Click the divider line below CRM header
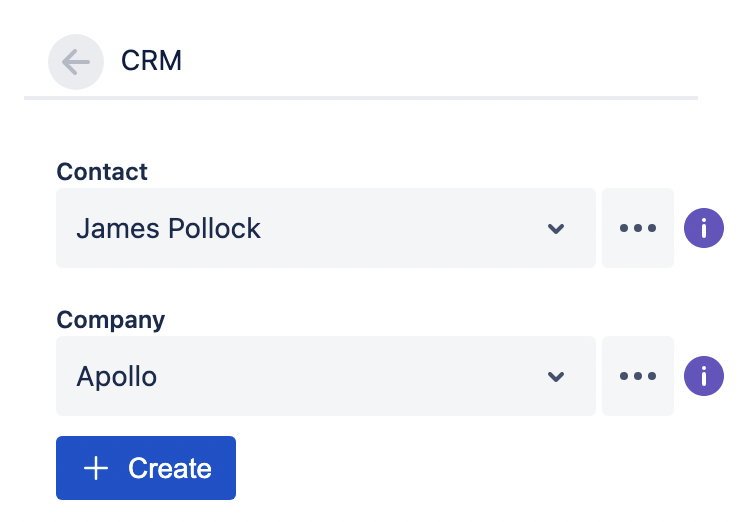 coord(360,98)
